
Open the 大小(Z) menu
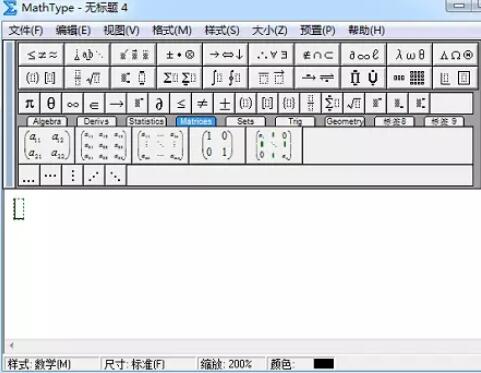click(270, 31)
